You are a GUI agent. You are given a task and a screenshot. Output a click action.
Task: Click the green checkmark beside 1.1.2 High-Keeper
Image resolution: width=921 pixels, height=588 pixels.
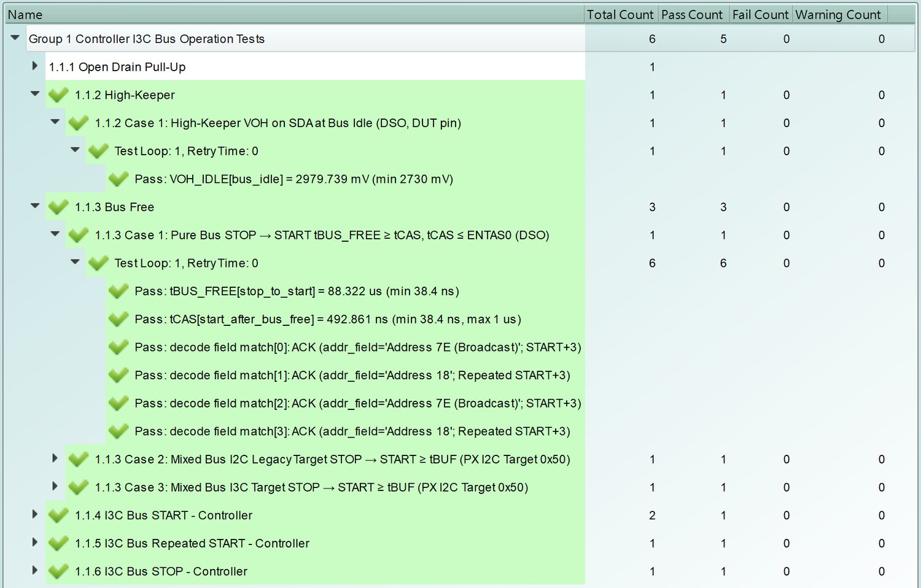58,95
